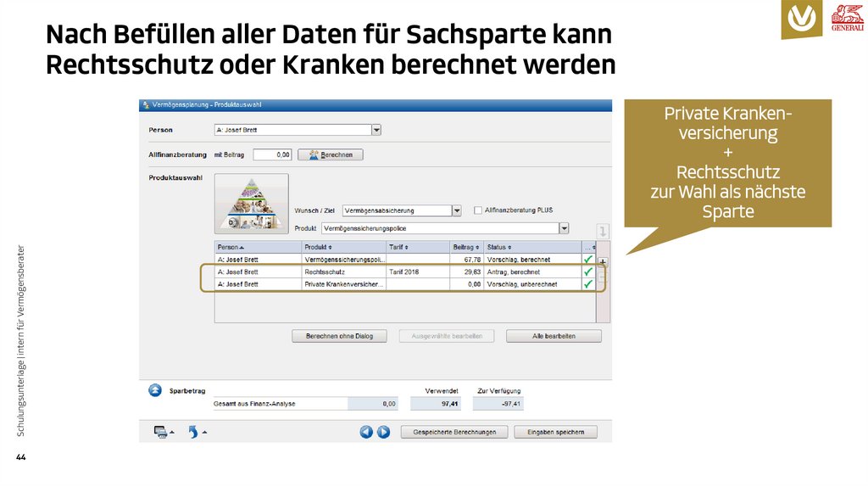The height and width of the screenshot is (487, 868).
Task: Select the Rechtsschutz product cell
Action: [x=344, y=272]
